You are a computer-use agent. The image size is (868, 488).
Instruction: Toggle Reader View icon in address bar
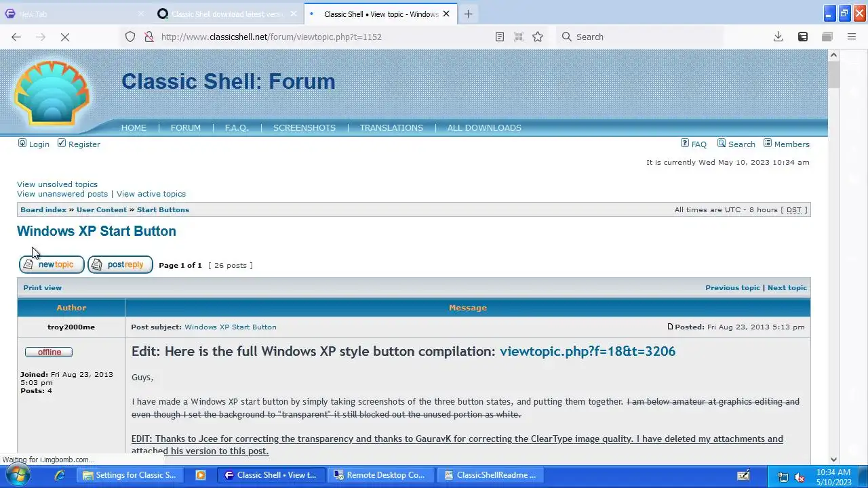[500, 37]
